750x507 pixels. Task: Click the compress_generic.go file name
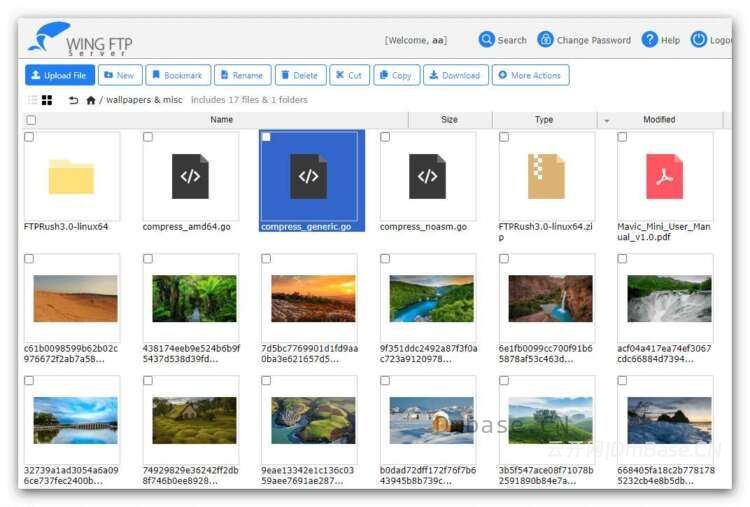tap(306, 227)
